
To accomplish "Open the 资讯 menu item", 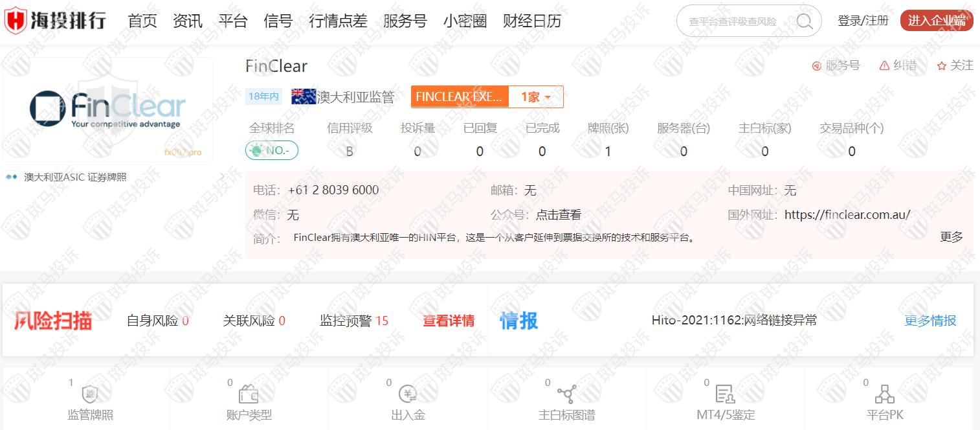I will pyautogui.click(x=188, y=21).
